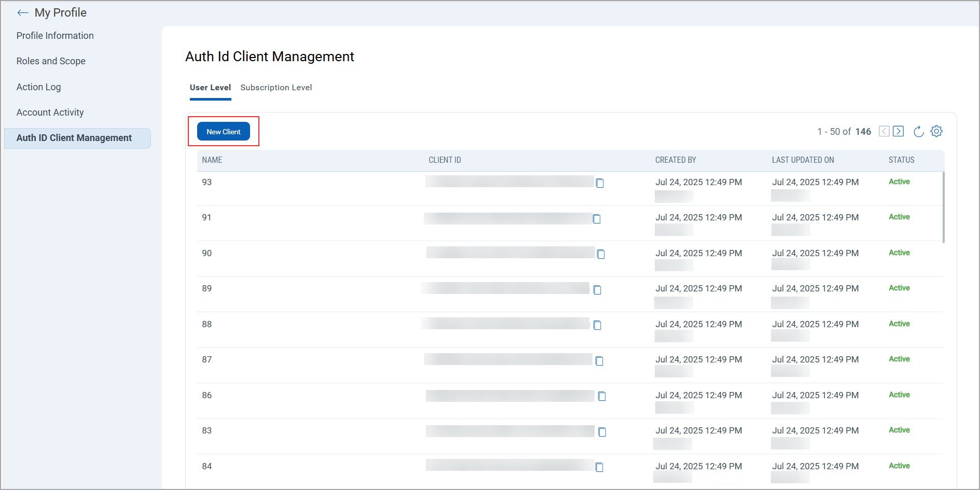The width and height of the screenshot is (980, 490).
Task: Select the User Level tab
Action: 210,88
